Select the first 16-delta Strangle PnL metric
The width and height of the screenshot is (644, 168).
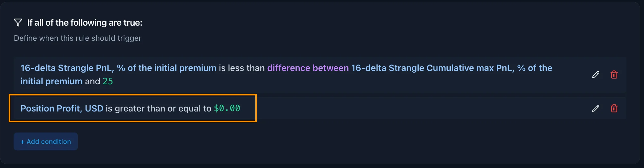pyautogui.click(x=118, y=68)
